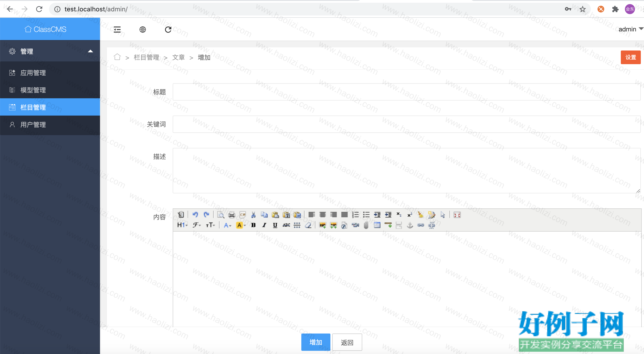The image size is (644, 354).
Task: Insert a page break
Action: pyautogui.click(x=399, y=225)
